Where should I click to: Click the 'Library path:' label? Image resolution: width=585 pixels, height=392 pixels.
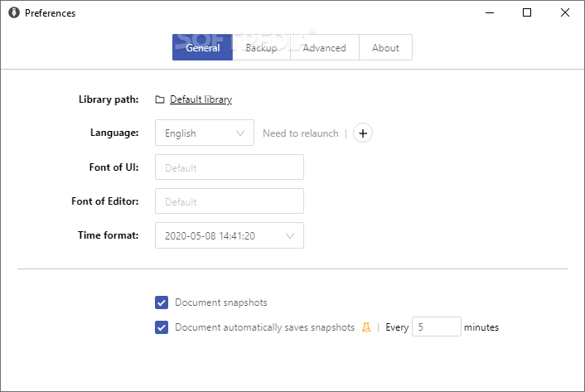[x=109, y=99]
